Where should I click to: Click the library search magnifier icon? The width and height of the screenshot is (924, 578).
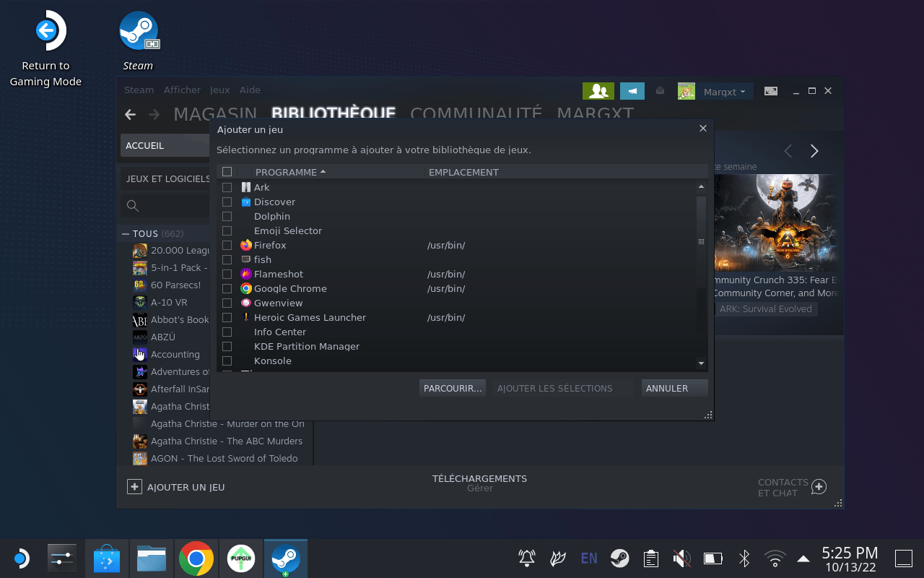(132, 206)
